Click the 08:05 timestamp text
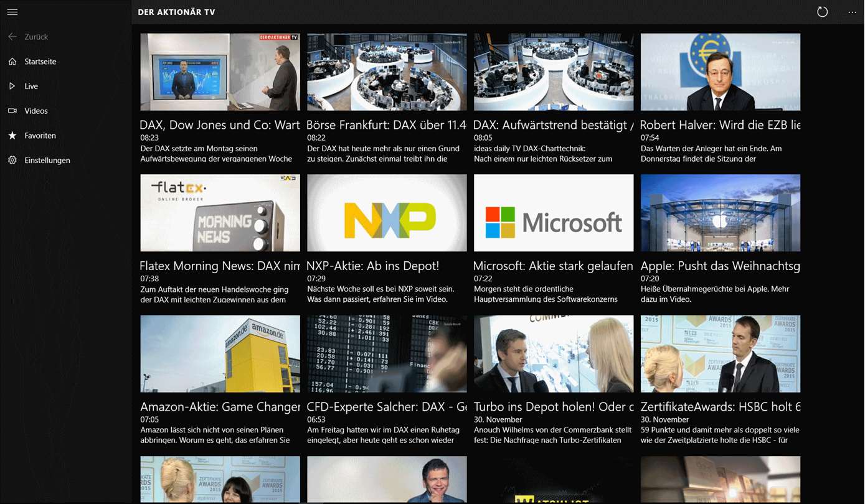Screen dimensions: 865x504 coord(483,138)
